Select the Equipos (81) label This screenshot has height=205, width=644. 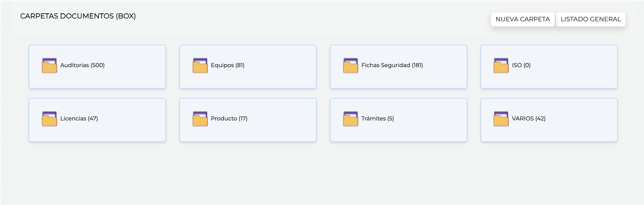click(x=228, y=65)
